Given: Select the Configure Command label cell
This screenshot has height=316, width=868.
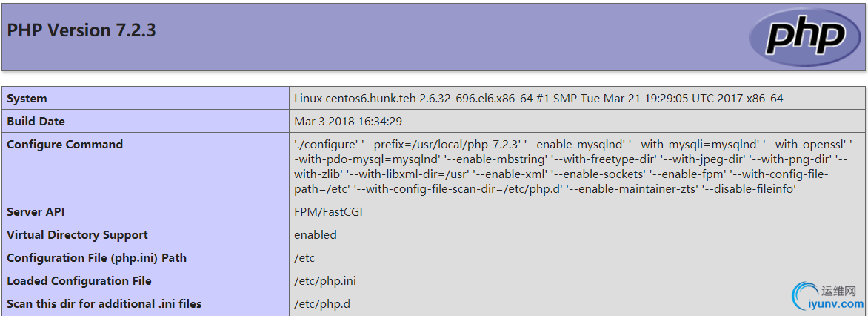Looking at the screenshot, I should click(x=64, y=145).
